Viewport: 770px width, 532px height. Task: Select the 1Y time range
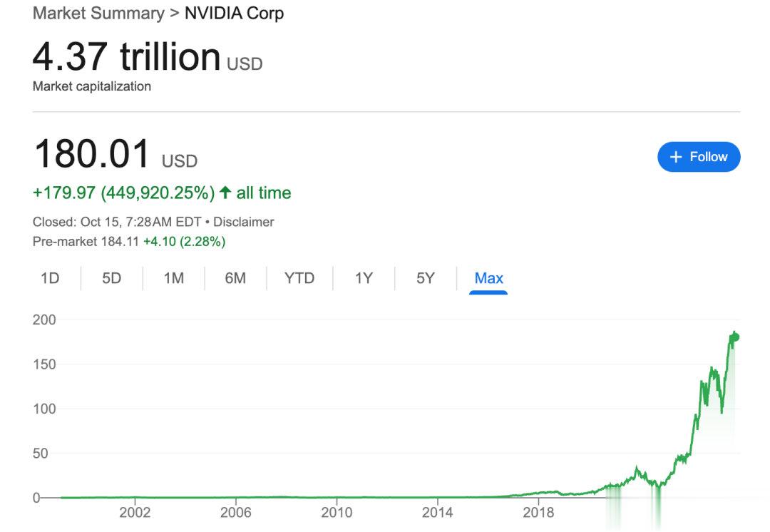pyautogui.click(x=364, y=278)
